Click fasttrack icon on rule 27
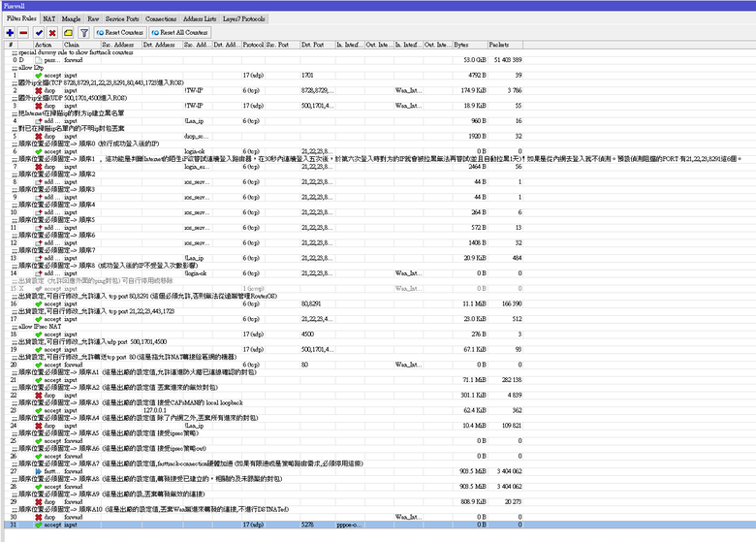756x542 pixels. pos(38,471)
